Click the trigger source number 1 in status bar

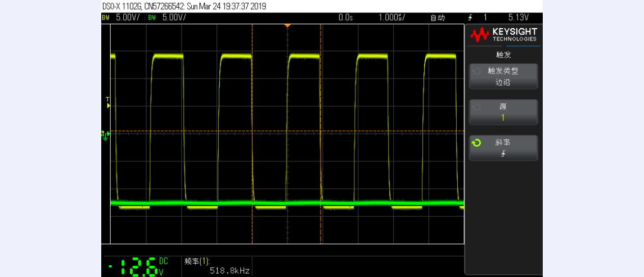pos(485,17)
